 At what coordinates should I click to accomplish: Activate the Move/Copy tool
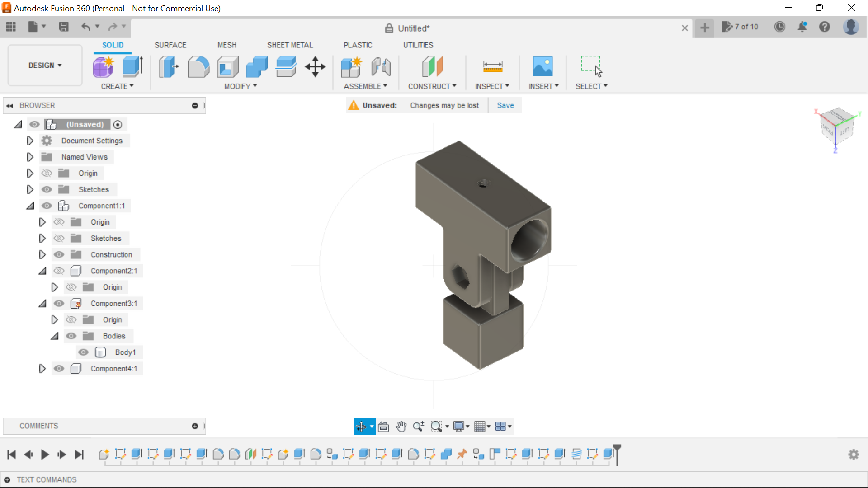click(x=315, y=67)
